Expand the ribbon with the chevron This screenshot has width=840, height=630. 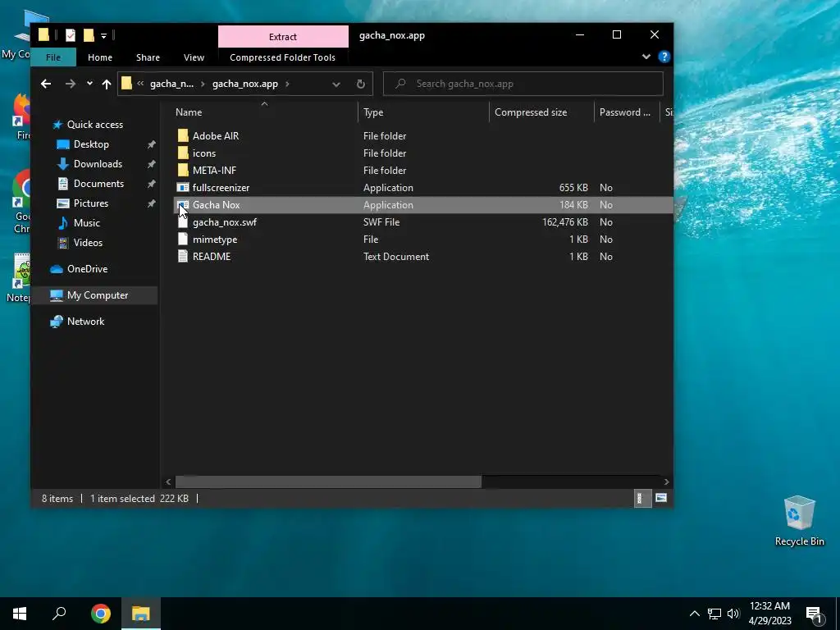646,57
